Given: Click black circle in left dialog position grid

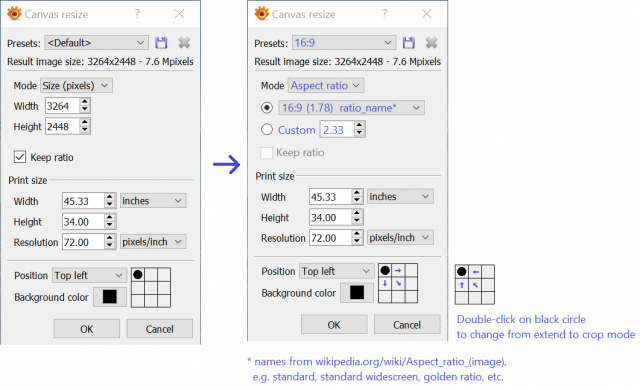Looking at the screenshot, I should [138, 275].
